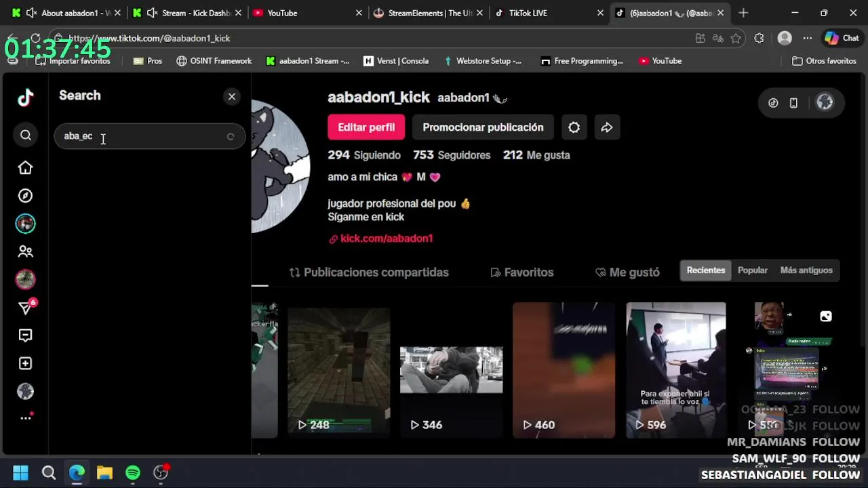This screenshot has height=488, width=868.
Task: Open More three-dots sidebar menu
Action: coord(26,418)
